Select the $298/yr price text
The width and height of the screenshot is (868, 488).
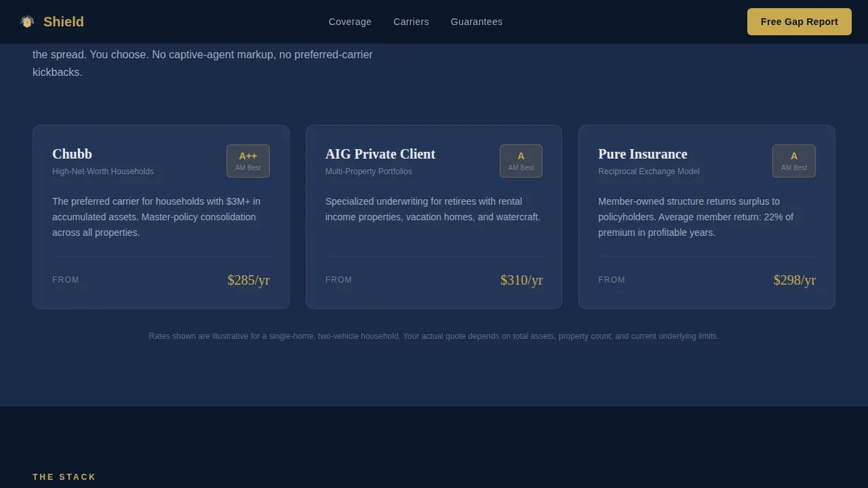point(795,280)
